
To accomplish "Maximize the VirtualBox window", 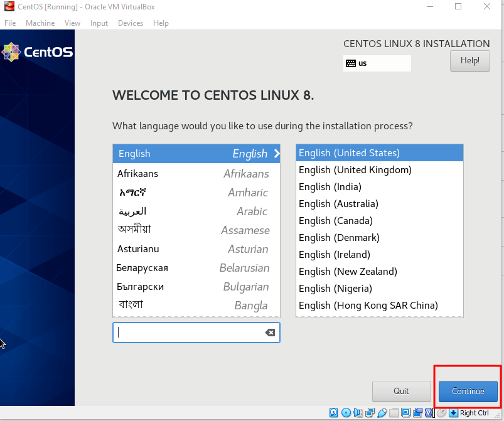I will (x=458, y=6).
